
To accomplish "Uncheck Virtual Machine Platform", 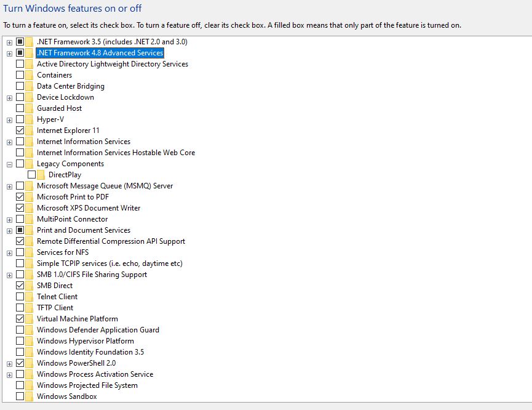I will 20,319.
